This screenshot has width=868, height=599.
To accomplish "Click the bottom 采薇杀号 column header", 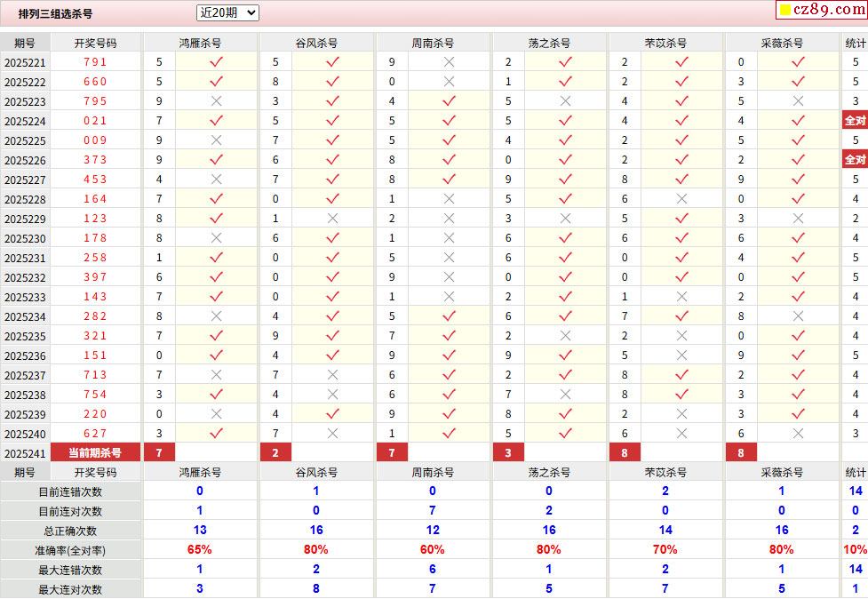I will (782, 472).
